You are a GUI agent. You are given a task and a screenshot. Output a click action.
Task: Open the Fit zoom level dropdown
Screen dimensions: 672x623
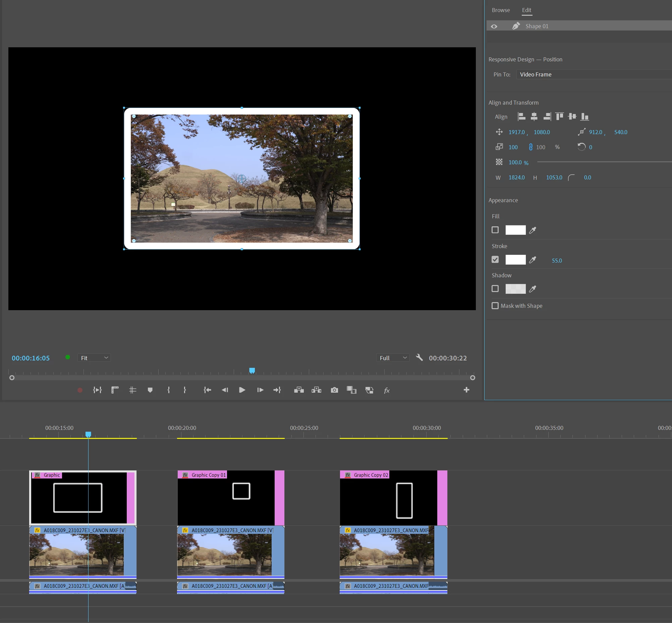(x=94, y=358)
